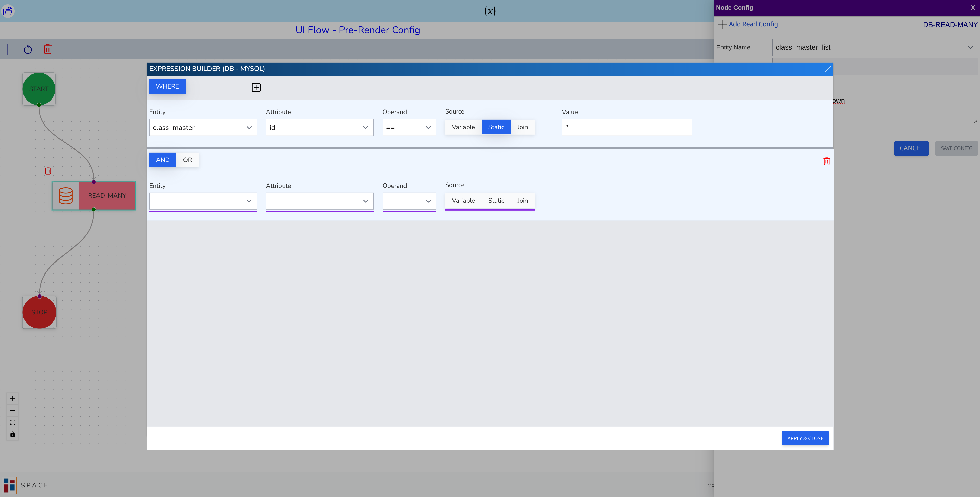Open the class_master Entity dropdown
This screenshot has height=497, width=980.
(203, 127)
